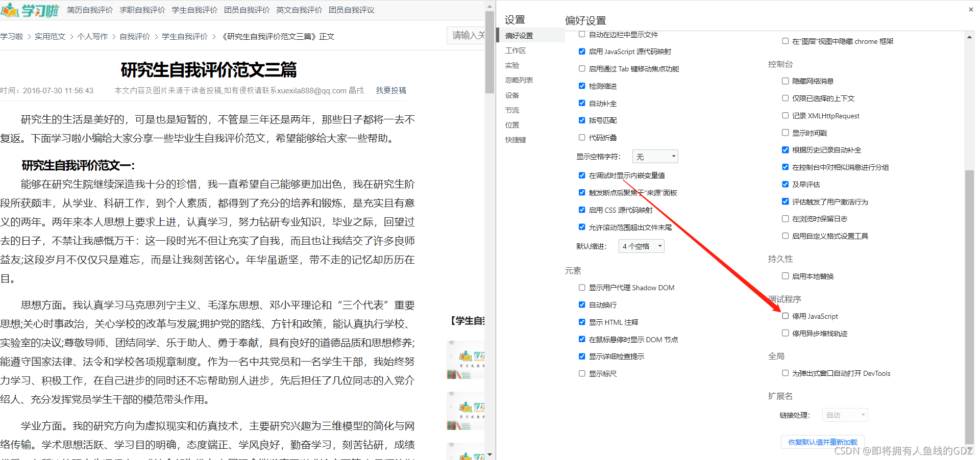Switch to 实验 settings tab
This screenshot has width=980, height=460.
point(512,65)
